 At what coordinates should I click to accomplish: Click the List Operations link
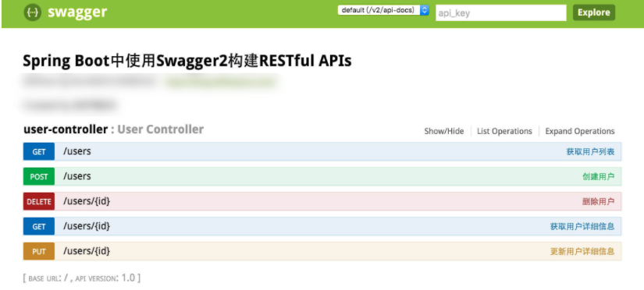pyautogui.click(x=504, y=131)
